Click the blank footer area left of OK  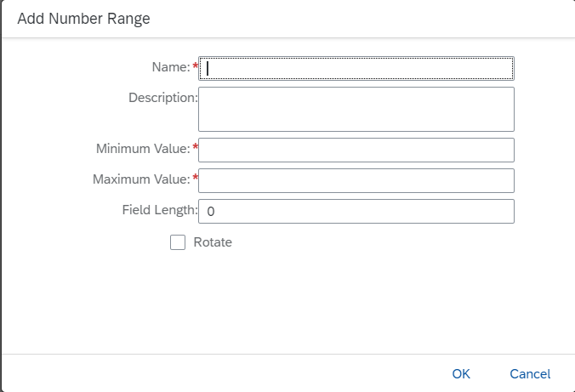pos(221,374)
